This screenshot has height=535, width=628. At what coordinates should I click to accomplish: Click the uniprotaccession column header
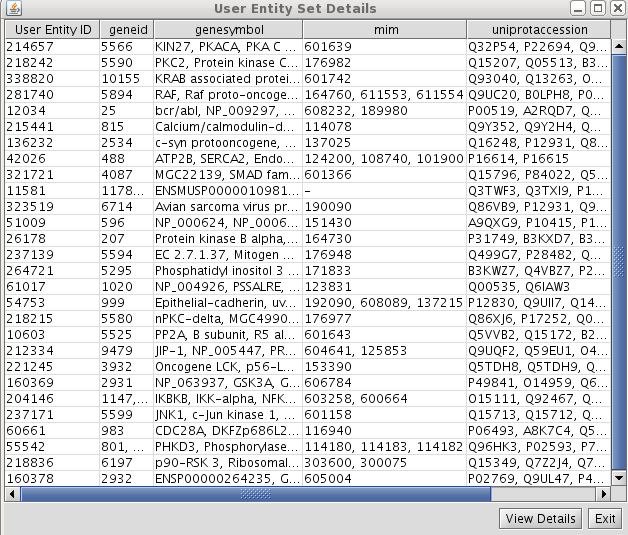[538, 29]
